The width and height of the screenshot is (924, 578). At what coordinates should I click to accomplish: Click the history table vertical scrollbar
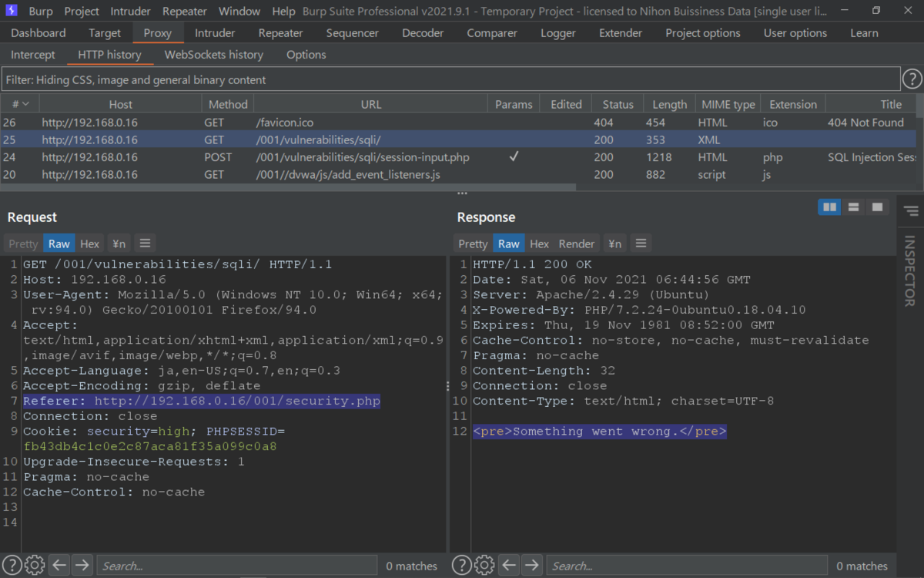coord(920,106)
